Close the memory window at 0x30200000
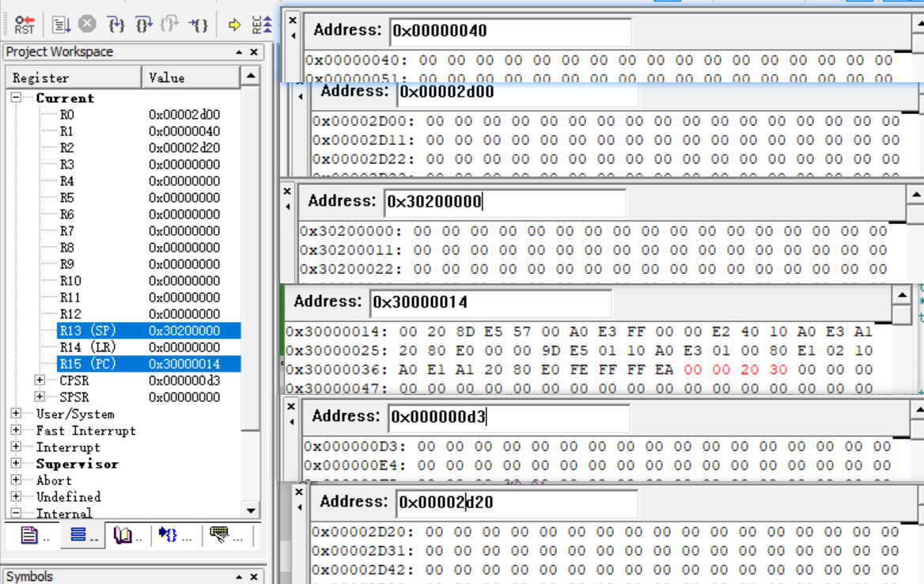Screen dimensions: 924x584 click(287, 191)
